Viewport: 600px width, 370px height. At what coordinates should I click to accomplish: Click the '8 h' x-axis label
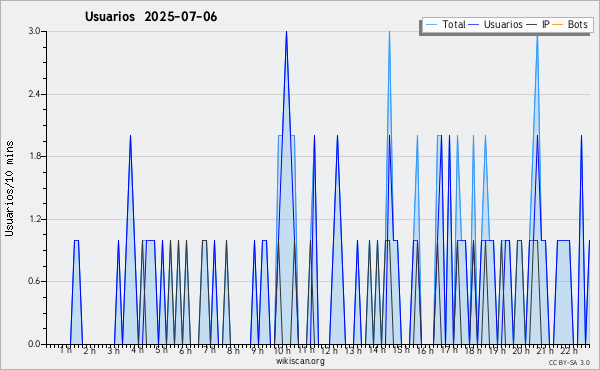point(233,350)
